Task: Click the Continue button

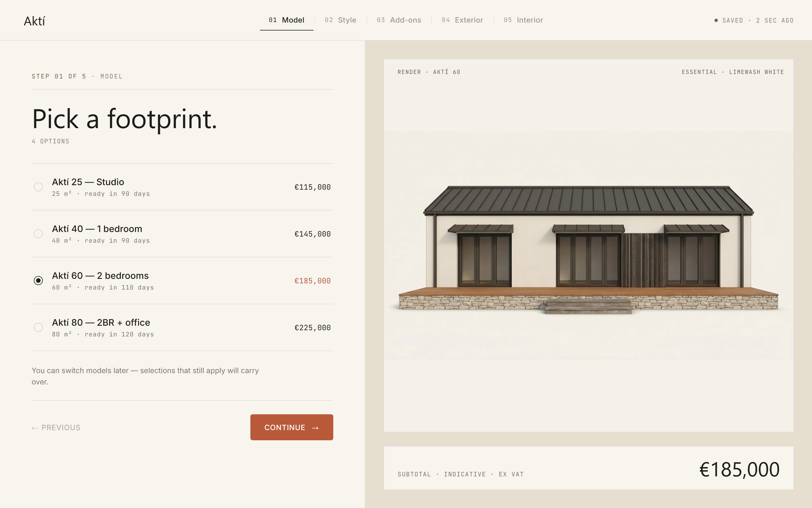Action: tap(292, 427)
